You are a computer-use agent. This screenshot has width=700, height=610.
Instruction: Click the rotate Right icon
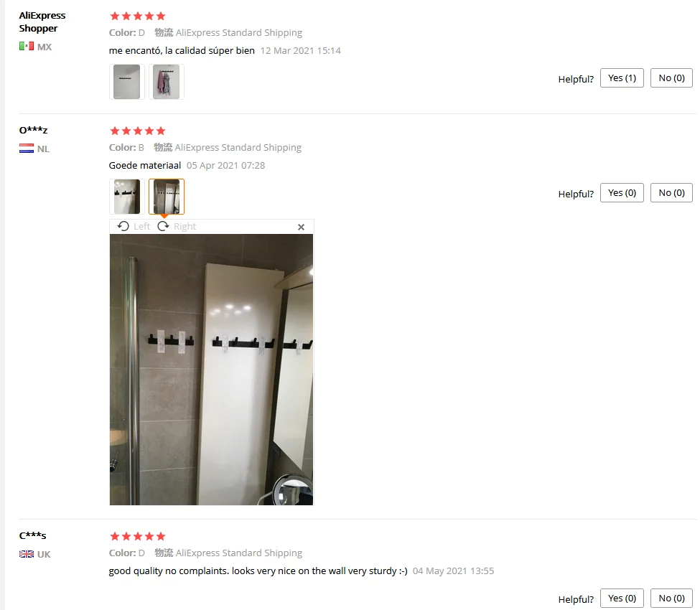click(164, 226)
